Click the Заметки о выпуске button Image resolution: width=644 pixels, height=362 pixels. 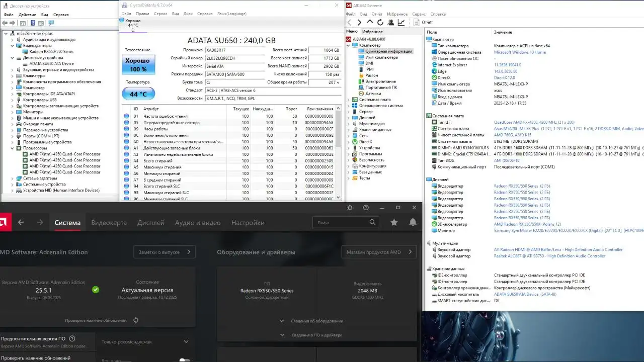(x=164, y=252)
